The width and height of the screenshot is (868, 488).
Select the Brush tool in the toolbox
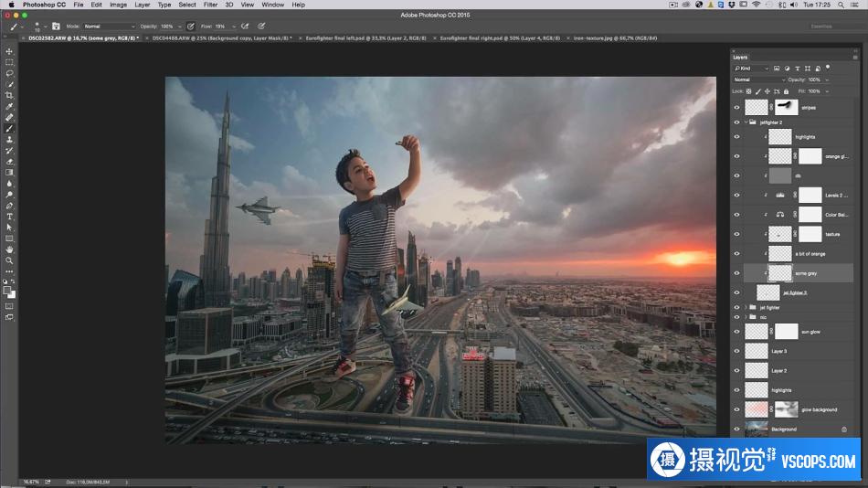(x=9, y=129)
